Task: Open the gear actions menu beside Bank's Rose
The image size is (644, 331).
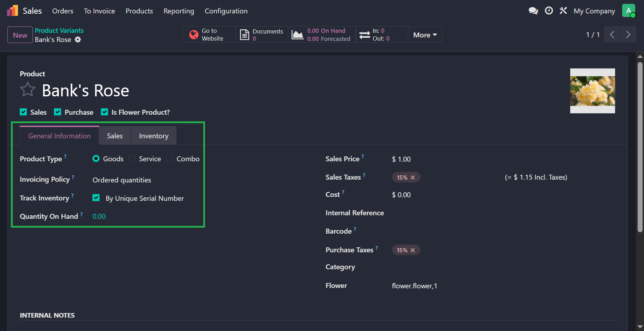Action: tap(78, 40)
